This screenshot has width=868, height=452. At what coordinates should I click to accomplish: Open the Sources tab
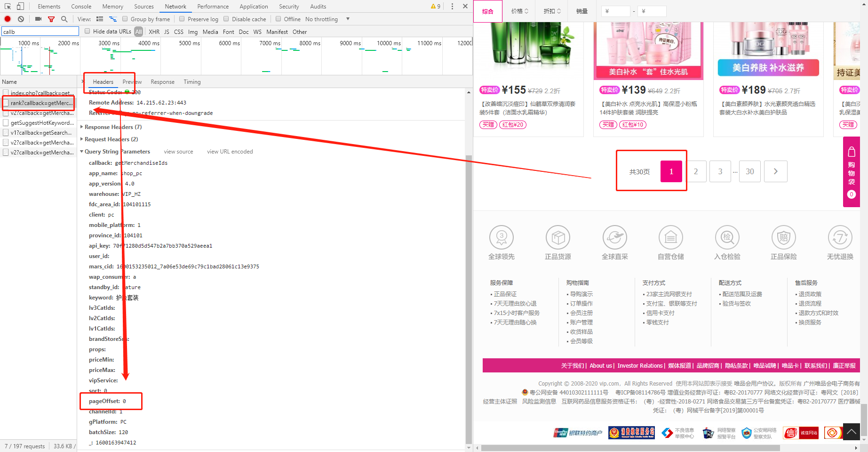pyautogui.click(x=144, y=7)
